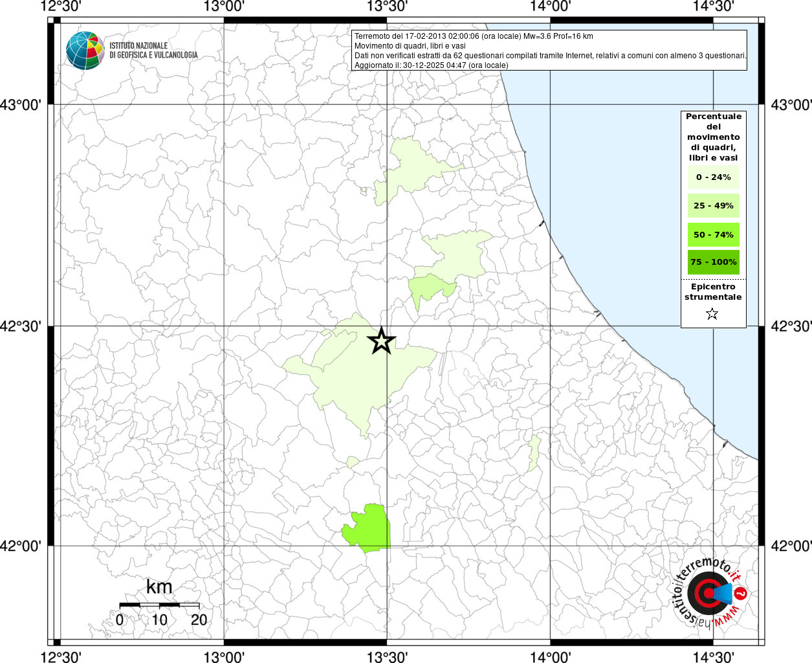
Task: Select the 25 - 49% legend swatch
Action: [x=714, y=206]
